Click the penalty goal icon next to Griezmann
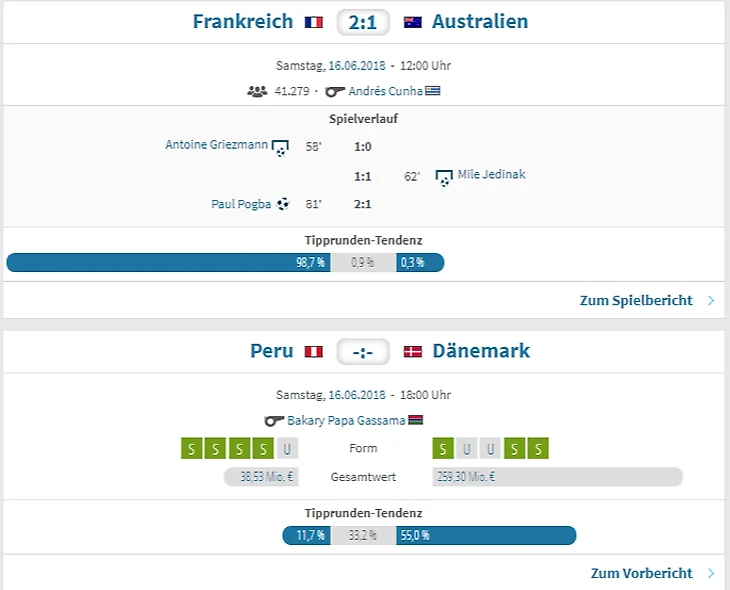 (x=281, y=147)
